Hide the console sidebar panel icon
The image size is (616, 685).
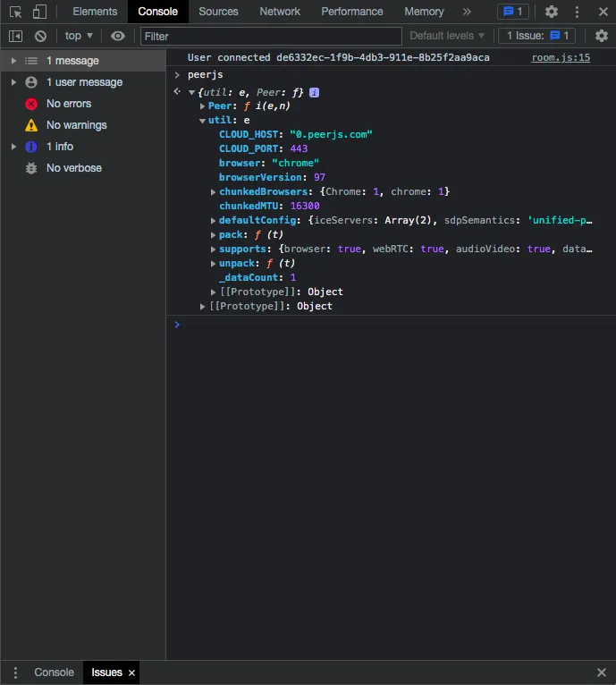pos(15,36)
